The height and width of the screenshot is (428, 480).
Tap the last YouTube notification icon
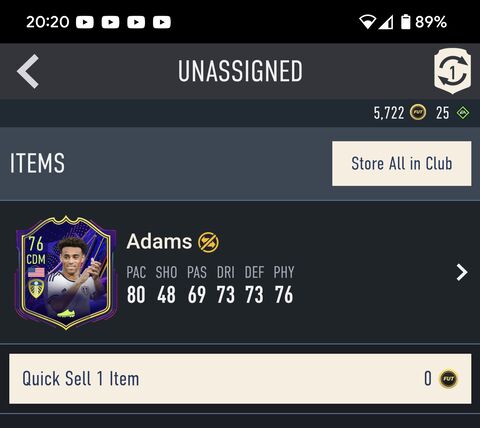162,22
